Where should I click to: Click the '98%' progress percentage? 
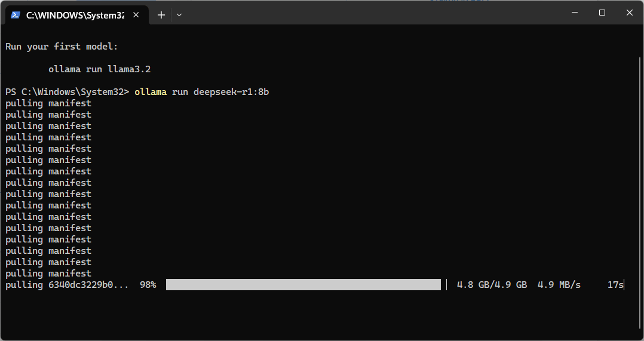point(148,285)
